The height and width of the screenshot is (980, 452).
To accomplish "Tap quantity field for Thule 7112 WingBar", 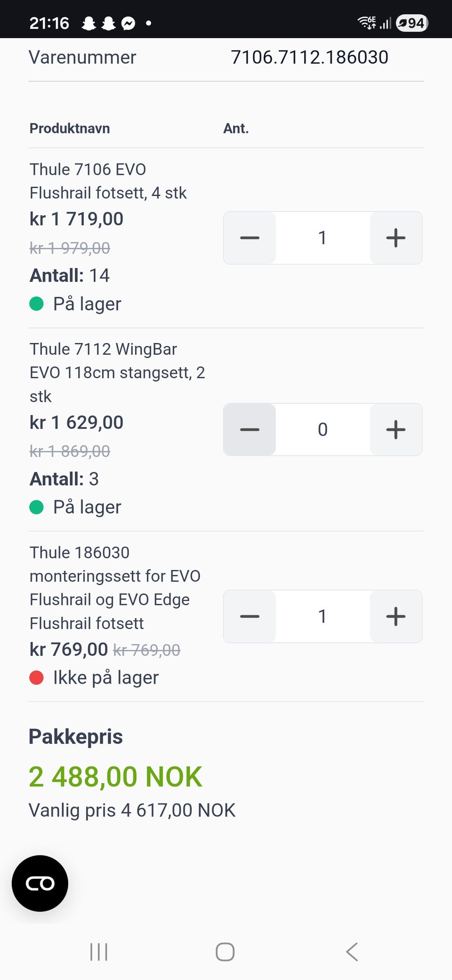I will click(323, 429).
